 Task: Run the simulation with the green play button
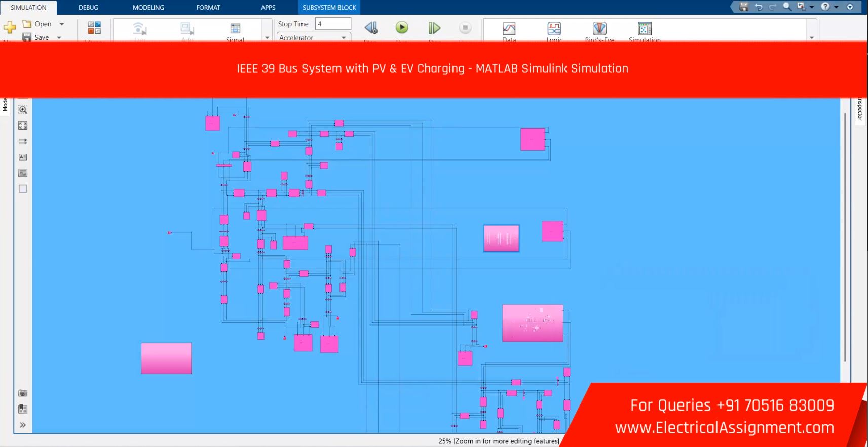coord(402,27)
